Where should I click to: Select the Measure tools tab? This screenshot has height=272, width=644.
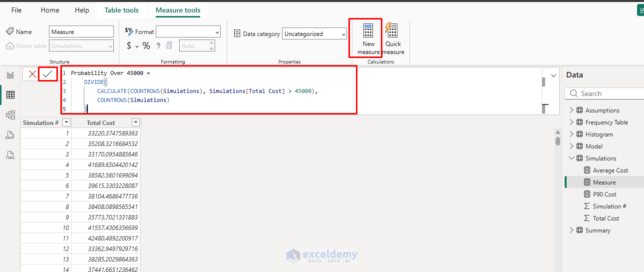[178, 10]
